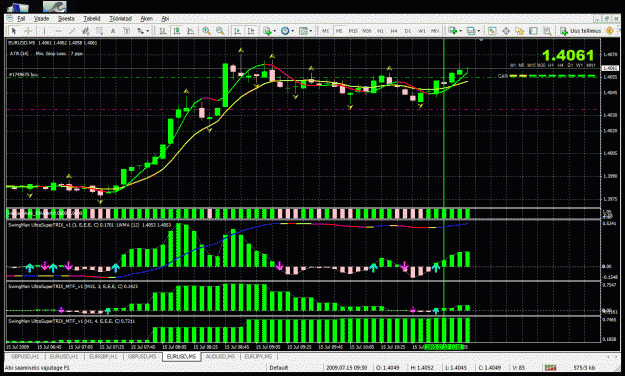625x376 pixels.
Task: Switch chart to candlesticks style
Action: pos(177,31)
